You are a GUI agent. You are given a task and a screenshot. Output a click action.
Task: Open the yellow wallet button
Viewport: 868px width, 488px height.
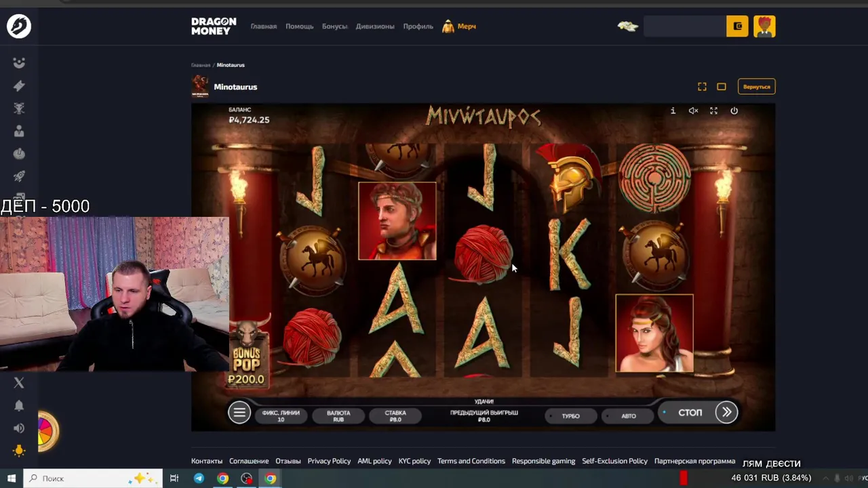[737, 26]
